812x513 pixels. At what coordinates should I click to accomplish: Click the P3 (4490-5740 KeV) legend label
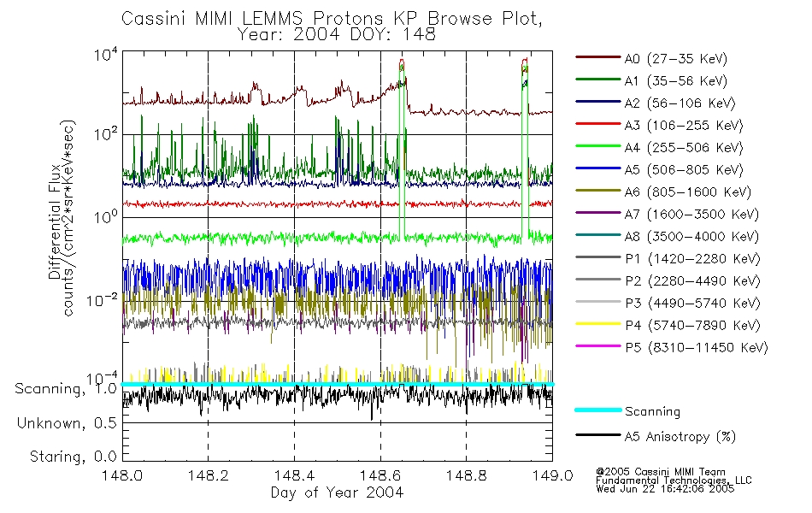click(x=692, y=304)
